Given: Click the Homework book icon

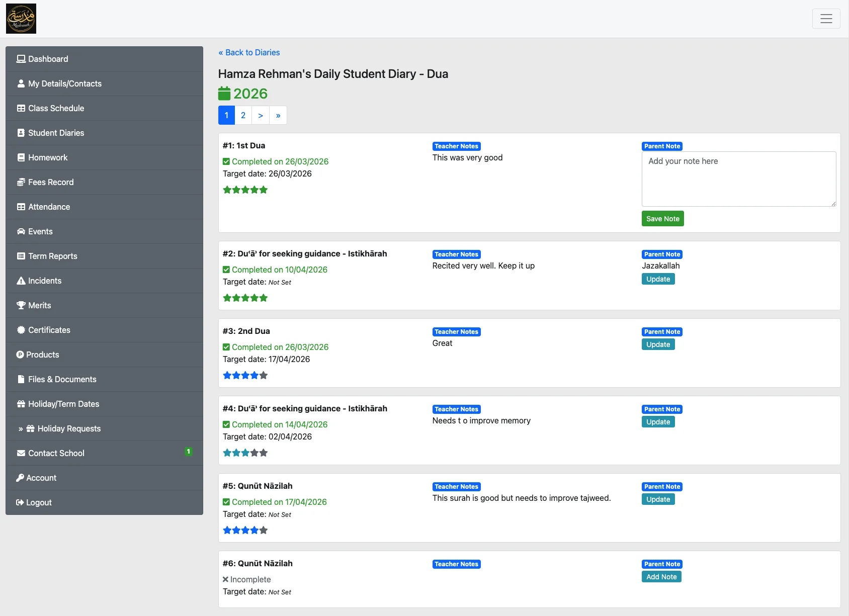Looking at the screenshot, I should (x=21, y=157).
